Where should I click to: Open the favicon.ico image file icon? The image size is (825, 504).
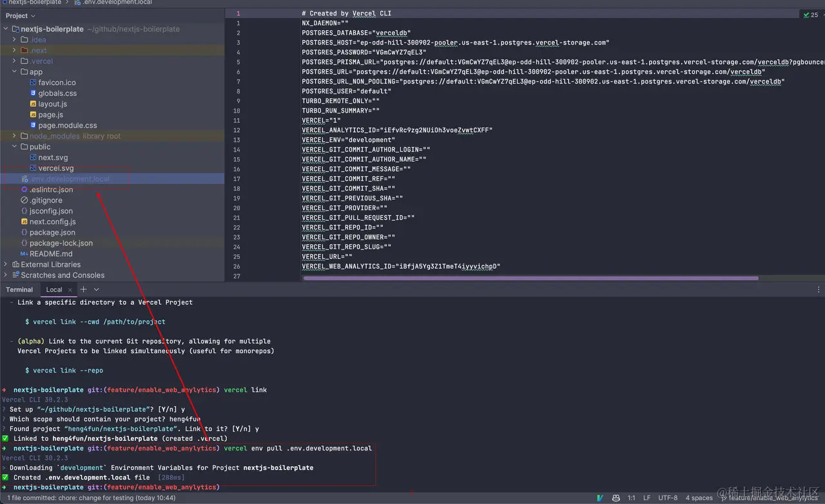33,82
